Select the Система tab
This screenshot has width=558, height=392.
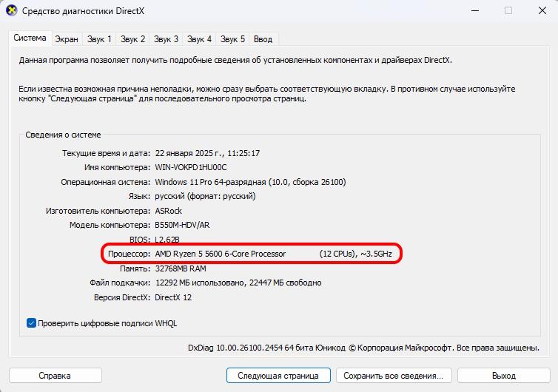pos(30,38)
